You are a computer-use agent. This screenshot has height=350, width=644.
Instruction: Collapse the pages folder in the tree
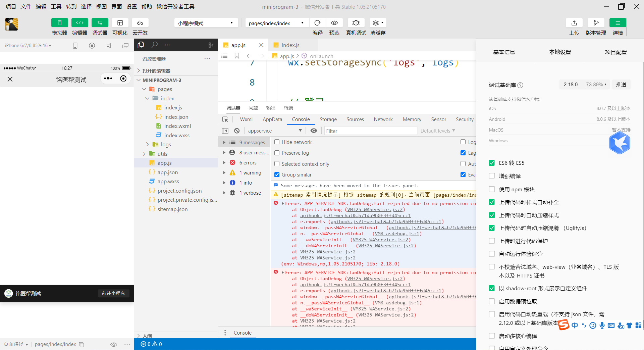144,89
